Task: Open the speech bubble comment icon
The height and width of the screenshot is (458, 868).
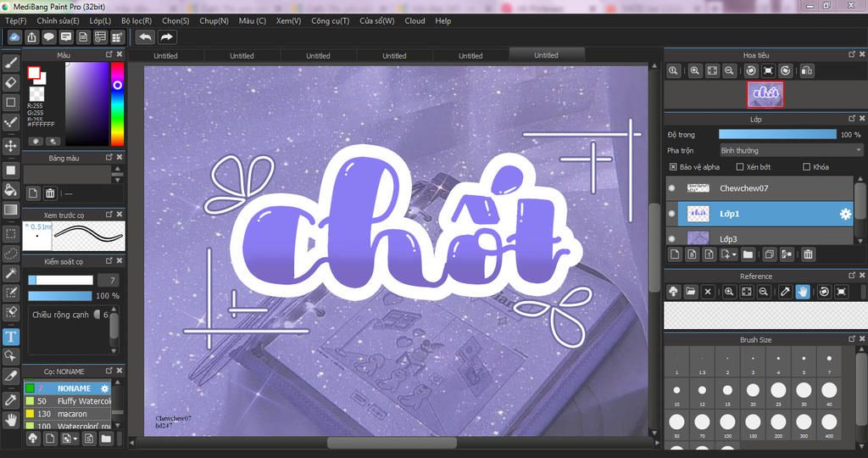Action: pos(48,37)
